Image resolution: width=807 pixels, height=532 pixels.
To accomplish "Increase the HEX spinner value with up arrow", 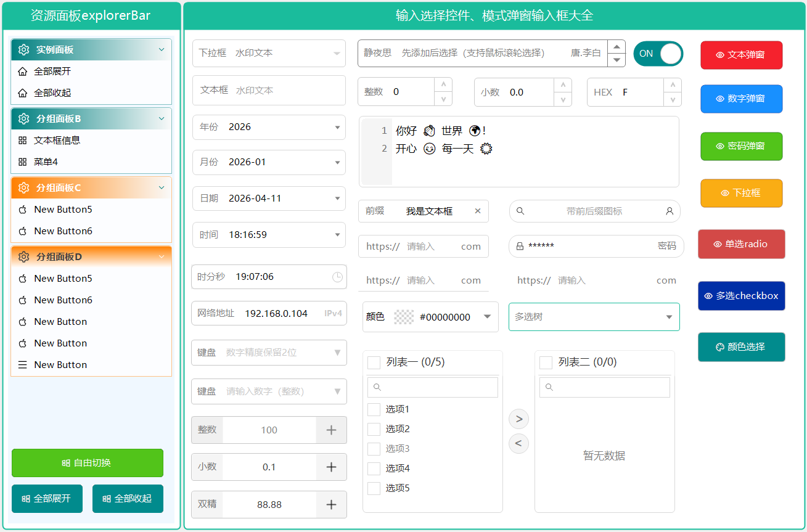I will click(673, 85).
